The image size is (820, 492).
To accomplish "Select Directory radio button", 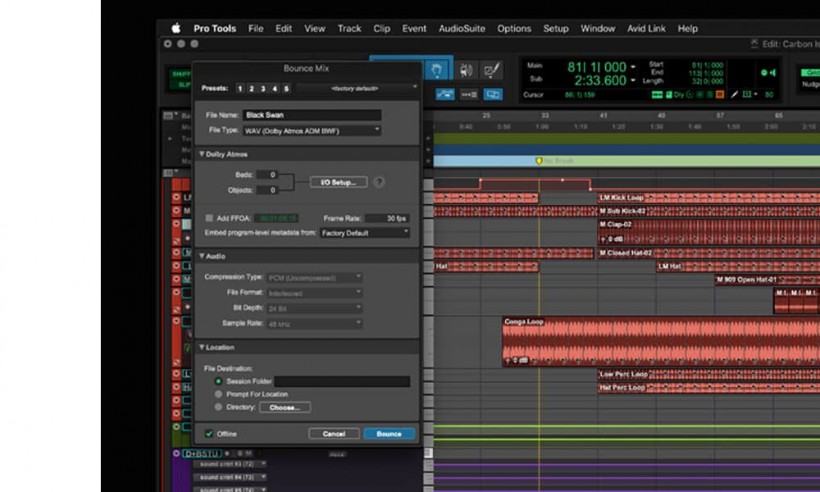I will [219, 406].
